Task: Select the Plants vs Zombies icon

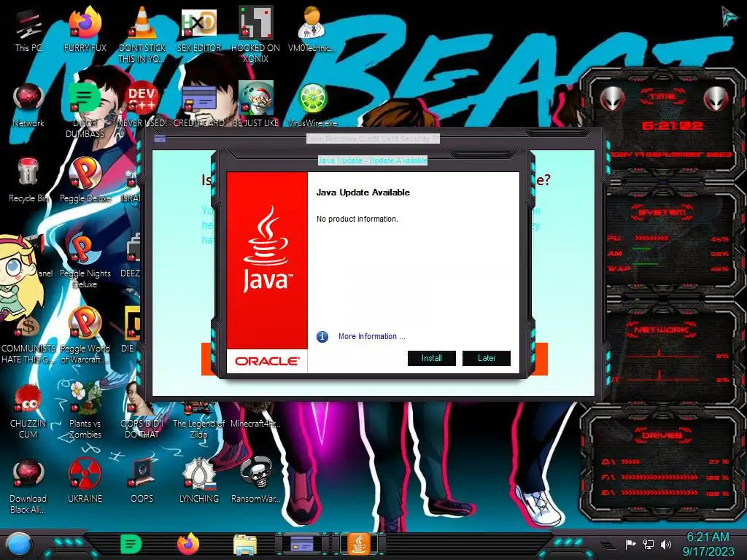Action: pos(85,411)
